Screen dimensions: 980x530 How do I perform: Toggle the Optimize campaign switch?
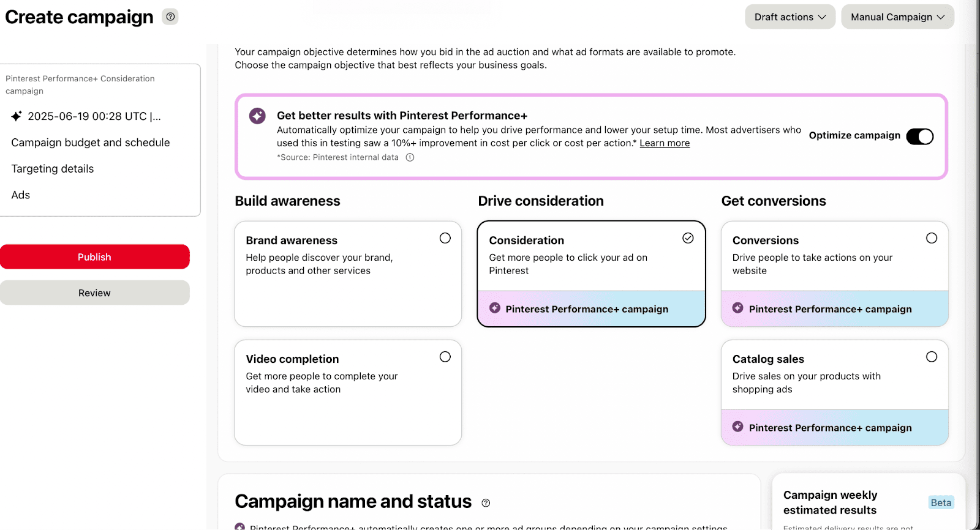click(919, 136)
